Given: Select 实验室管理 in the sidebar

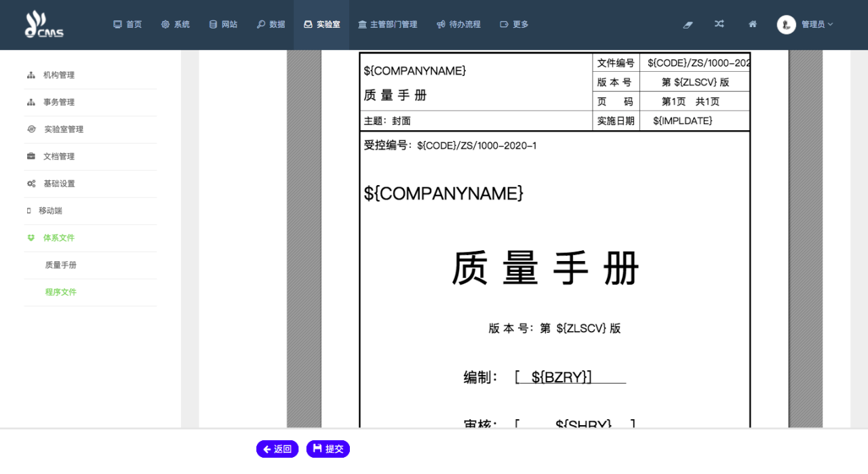Looking at the screenshot, I should point(63,130).
